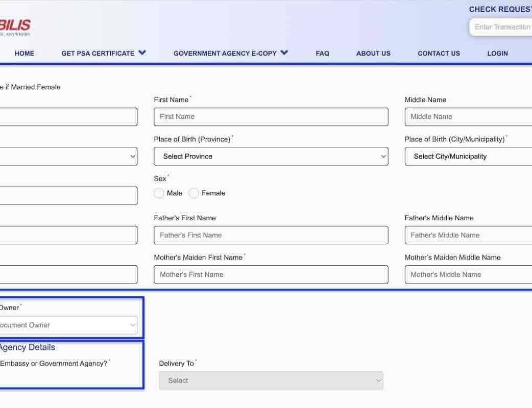Click the Enter Transaction number field

point(502,27)
